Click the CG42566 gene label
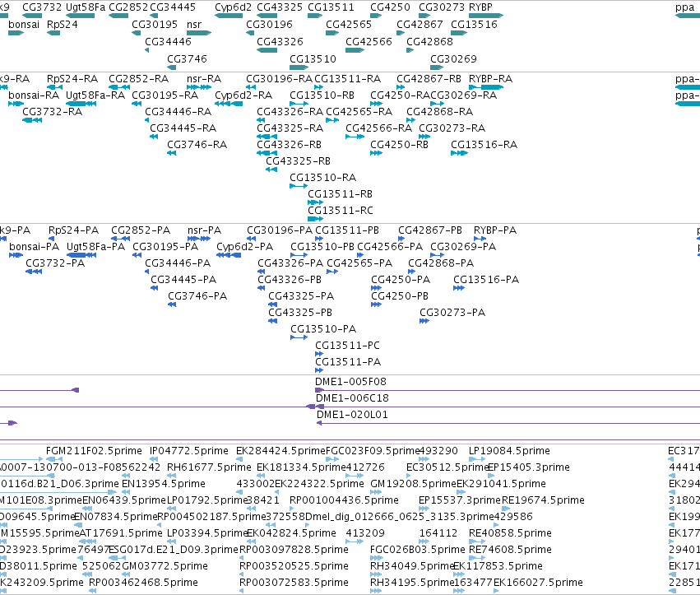 [369, 41]
